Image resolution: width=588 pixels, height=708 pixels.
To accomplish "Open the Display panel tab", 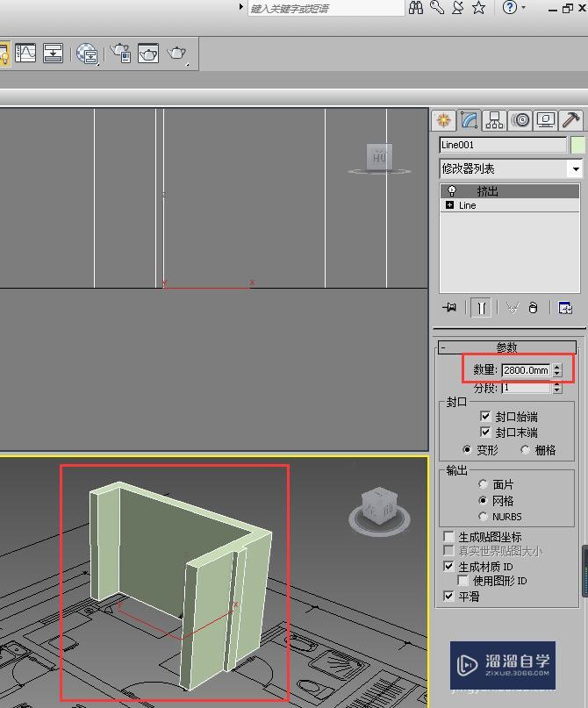I will tap(546, 120).
